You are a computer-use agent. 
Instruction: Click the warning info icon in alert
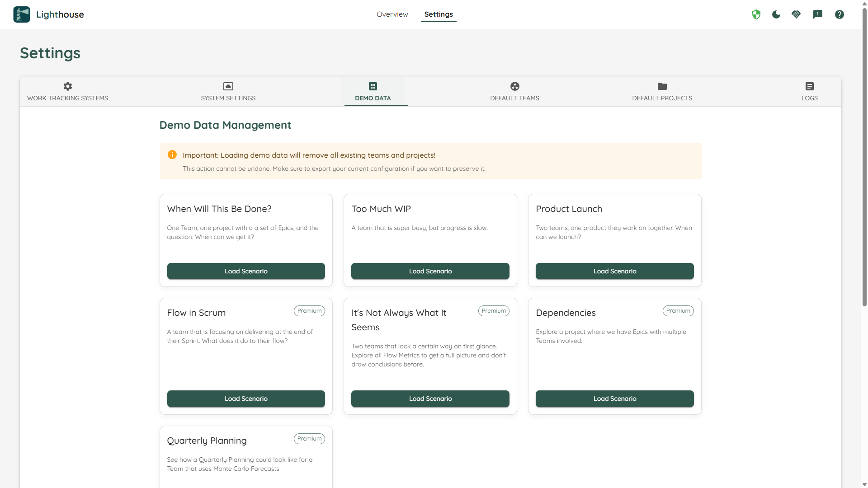(x=172, y=155)
